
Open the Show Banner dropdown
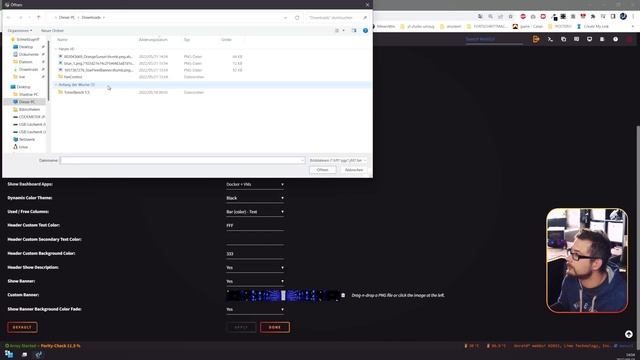pyautogui.click(x=255, y=281)
